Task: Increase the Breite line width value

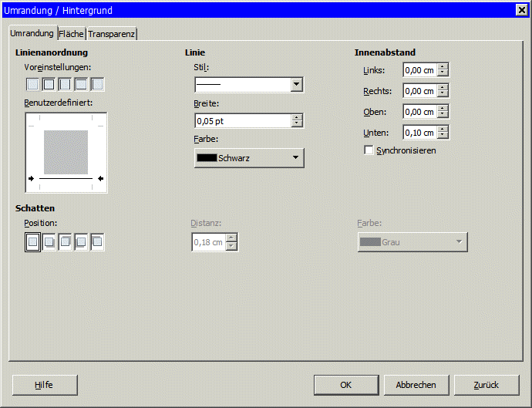Action: click(297, 117)
